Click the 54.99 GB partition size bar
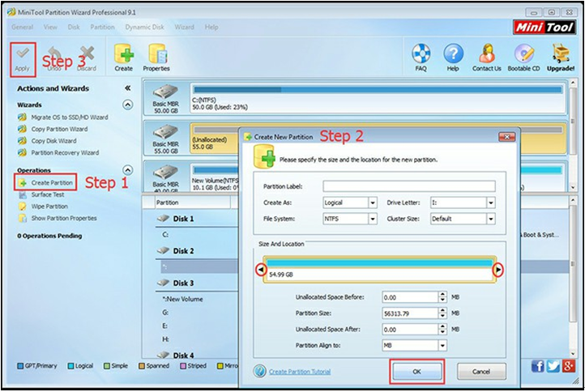 [380, 269]
